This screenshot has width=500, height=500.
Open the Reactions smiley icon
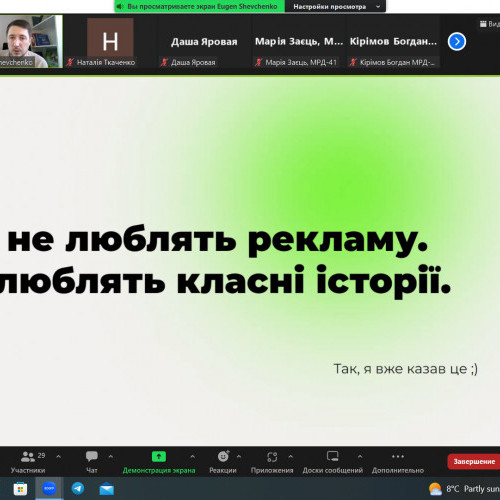223,456
